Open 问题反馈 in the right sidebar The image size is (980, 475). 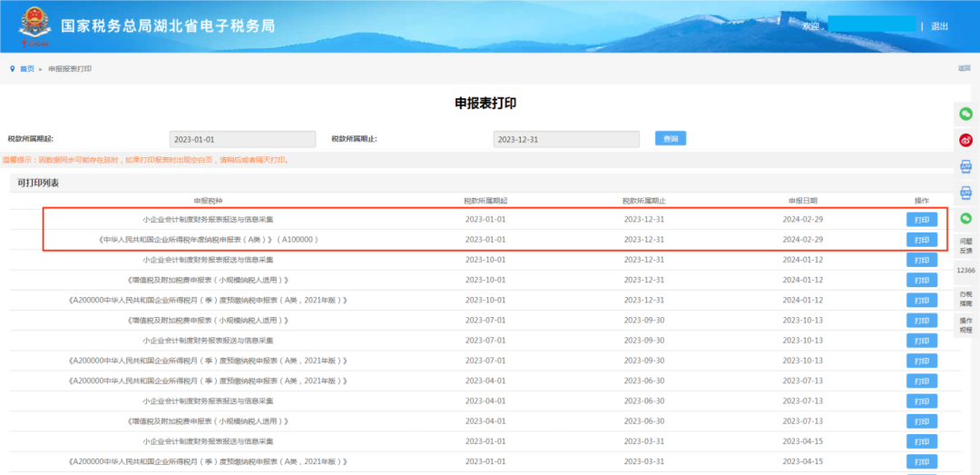tap(965, 245)
